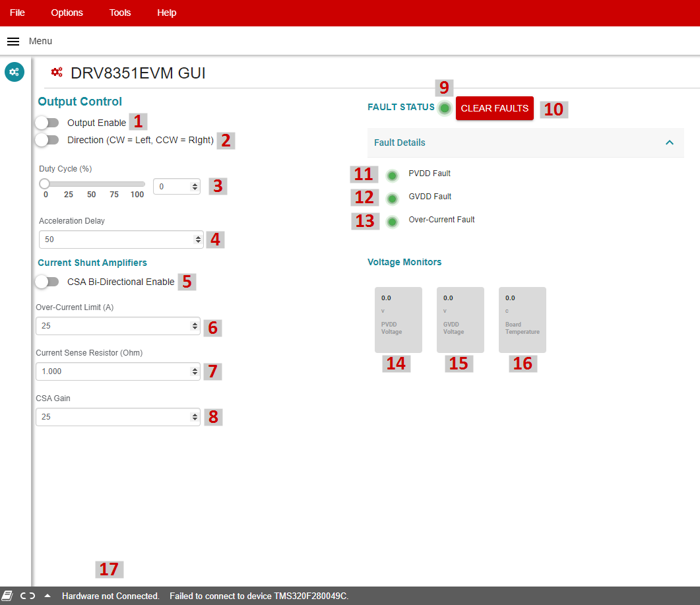Click the gears icon in left sidebar
The height and width of the screenshot is (605, 700).
(x=15, y=71)
